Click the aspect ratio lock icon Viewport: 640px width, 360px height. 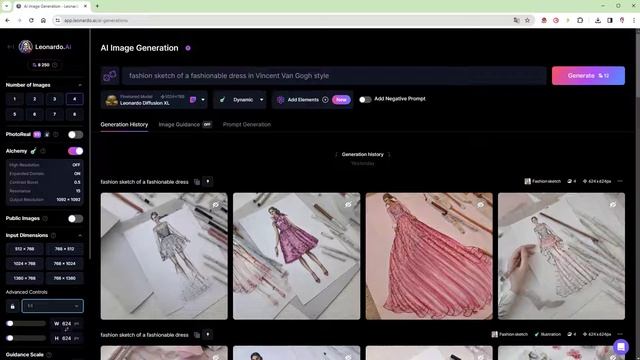click(12, 306)
